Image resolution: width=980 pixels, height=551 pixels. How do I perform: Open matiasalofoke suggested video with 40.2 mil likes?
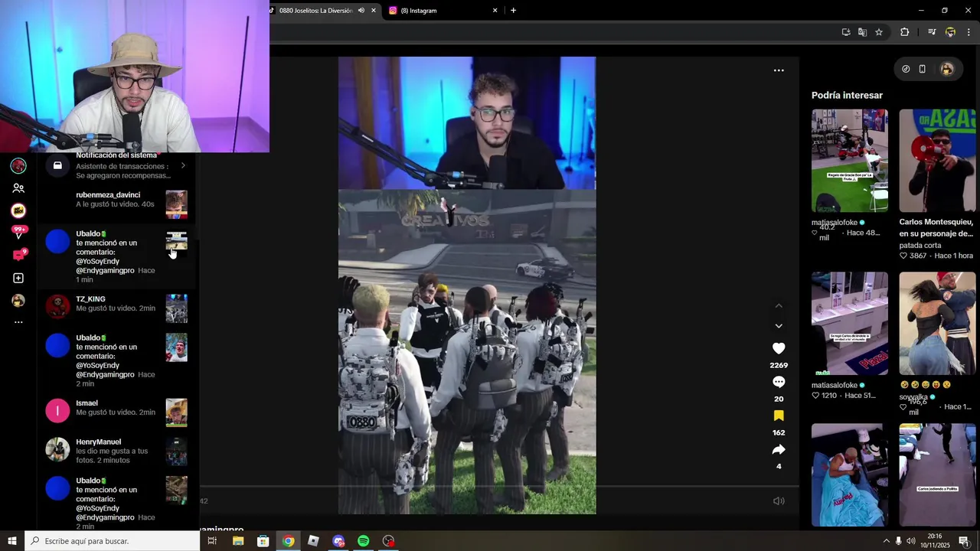(850, 161)
